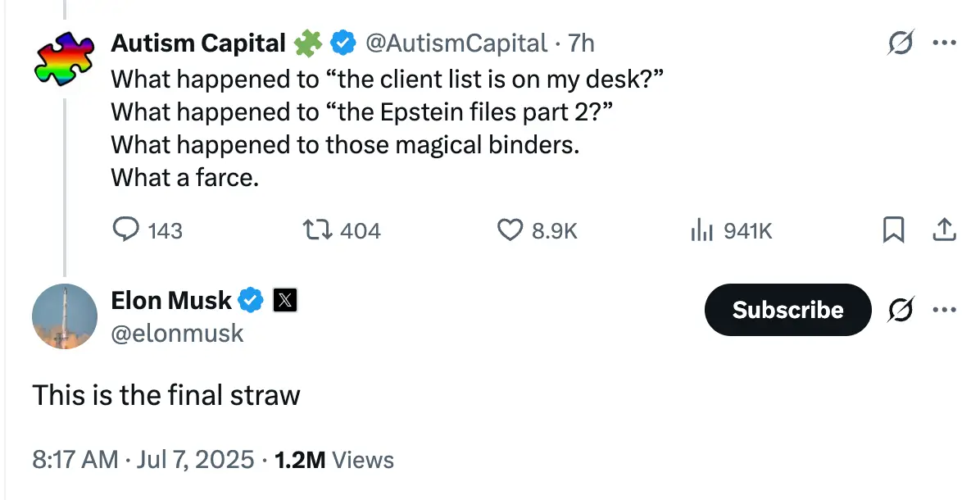The height and width of the screenshot is (500, 980).
Task: Open Elon Musk's rocket avatar
Action: click(65, 316)
